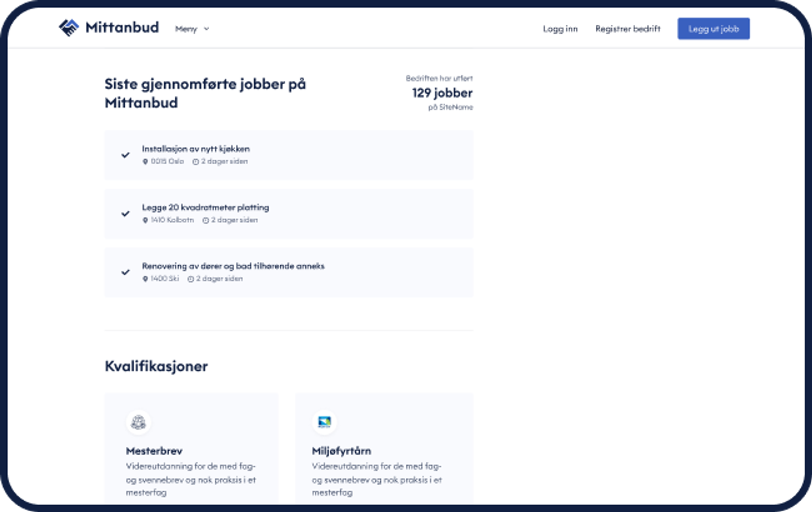Open the Miljøfyrtårn qualification card title

point(341,451)
